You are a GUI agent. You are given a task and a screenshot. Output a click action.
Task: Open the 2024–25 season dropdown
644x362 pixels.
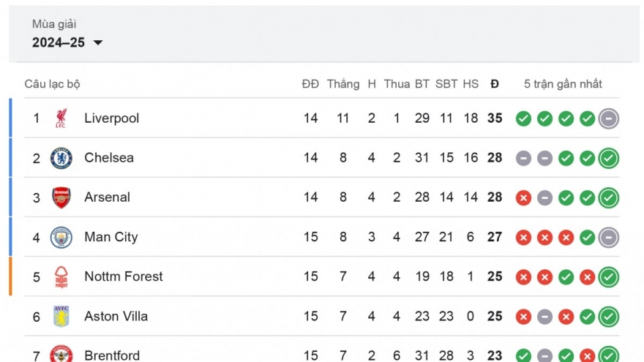coord(67,42)
